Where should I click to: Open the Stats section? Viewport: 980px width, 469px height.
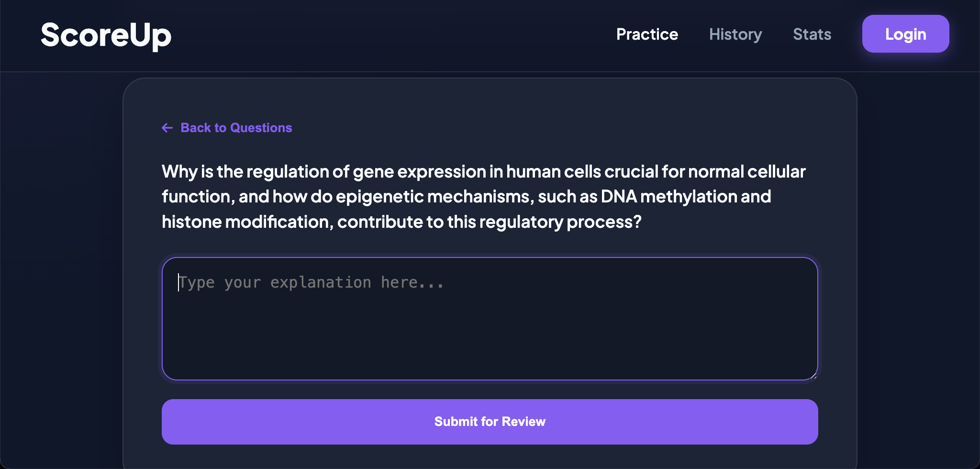point(812,34)
